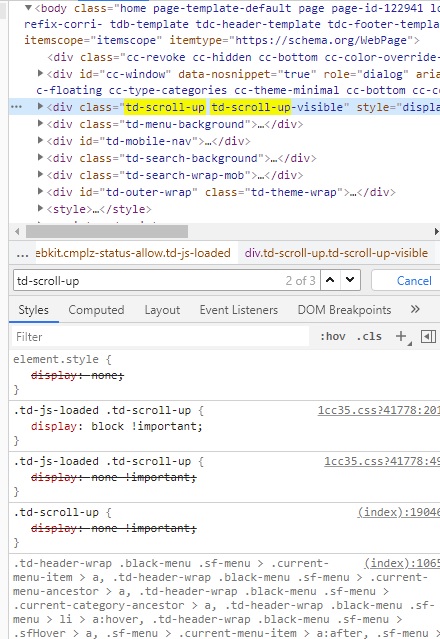This screenshot has height=639, width=440.
Task: Select the td-js-loaded breadcrumb item
Action: [x=133, y=253]
